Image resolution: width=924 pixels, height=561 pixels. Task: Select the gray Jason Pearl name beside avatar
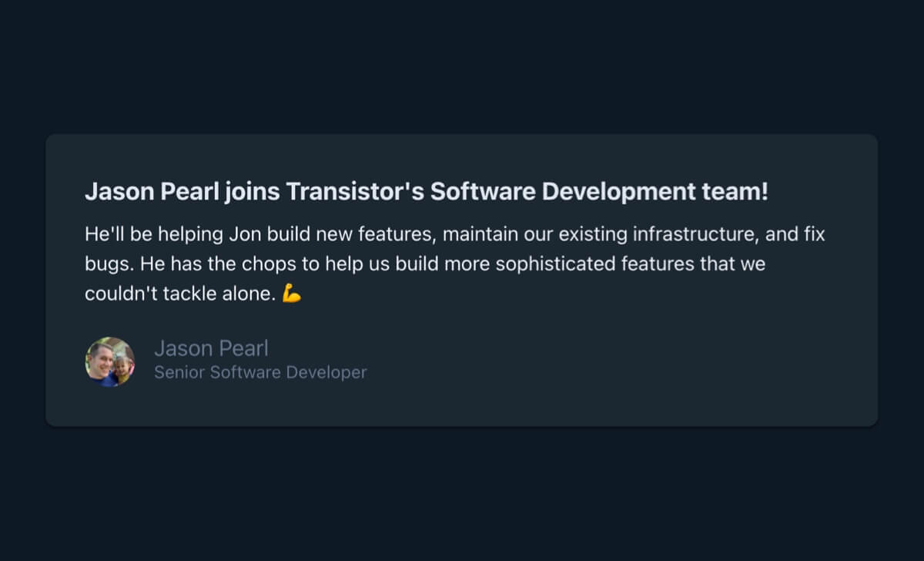click(x=211, y=348)
